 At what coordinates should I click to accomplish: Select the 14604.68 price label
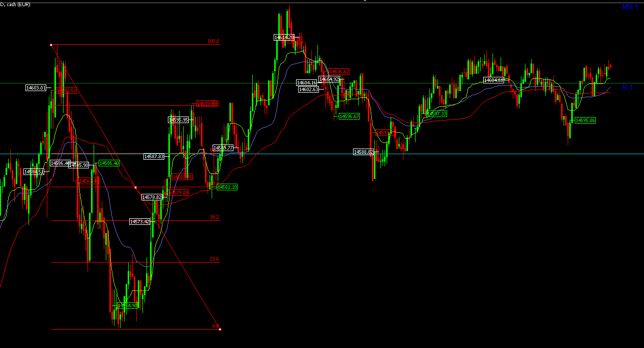[x=493, y=80]
